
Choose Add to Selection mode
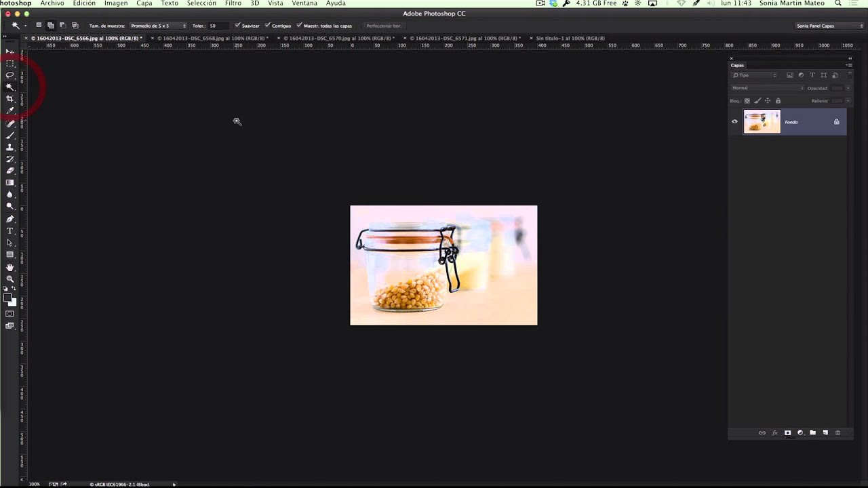tap(51, 26)
